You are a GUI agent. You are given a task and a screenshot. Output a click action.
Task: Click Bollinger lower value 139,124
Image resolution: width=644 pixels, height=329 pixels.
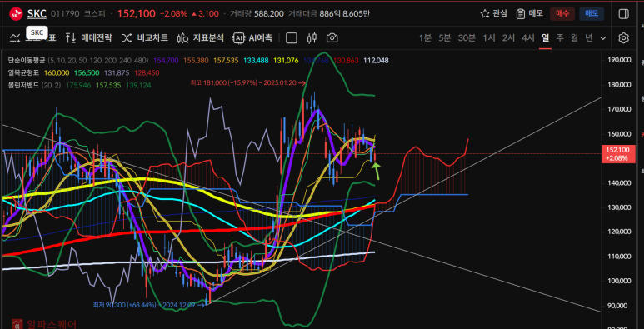point(138,86)
